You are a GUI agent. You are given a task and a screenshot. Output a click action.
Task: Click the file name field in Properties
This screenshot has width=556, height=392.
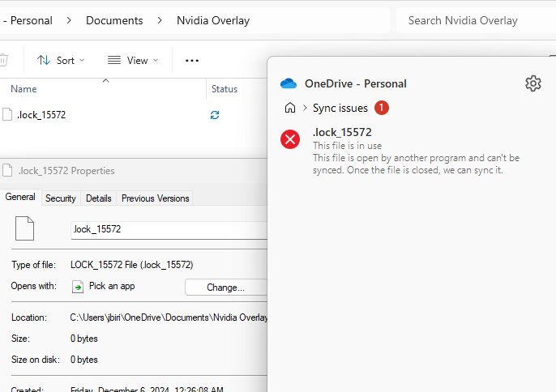pyautogui.click(x=169, y=230)
